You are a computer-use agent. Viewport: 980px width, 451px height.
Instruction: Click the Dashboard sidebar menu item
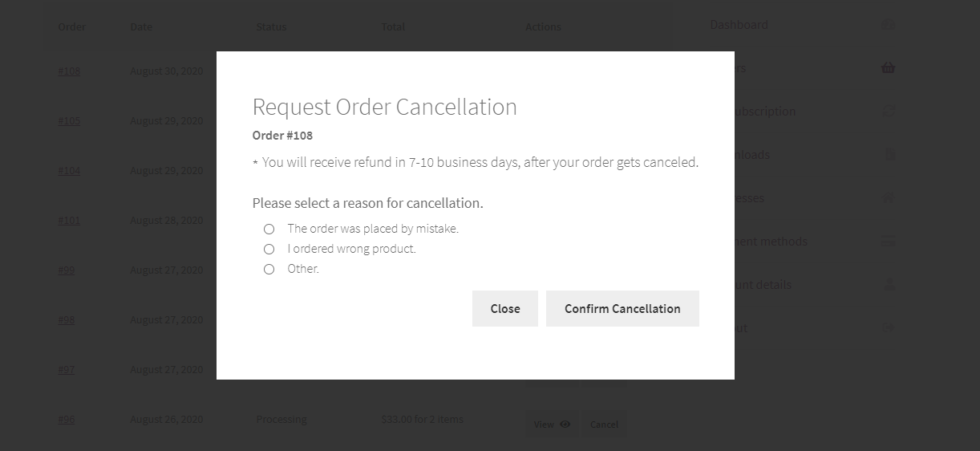point(739,25)
